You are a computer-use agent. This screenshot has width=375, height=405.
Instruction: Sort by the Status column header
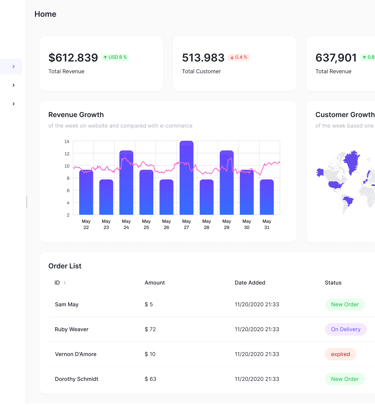click(333, 283)
